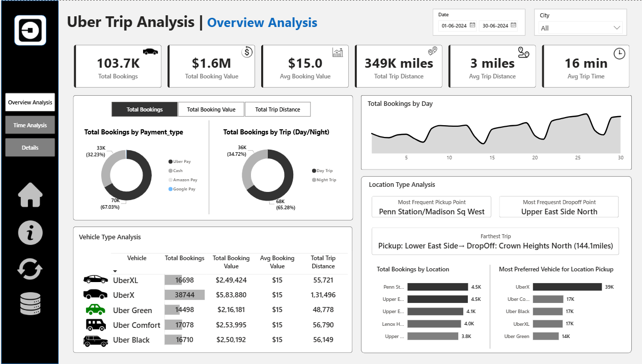Click the Vehicle column header
This screenshot has height=364, width=642.
[137, 258]
